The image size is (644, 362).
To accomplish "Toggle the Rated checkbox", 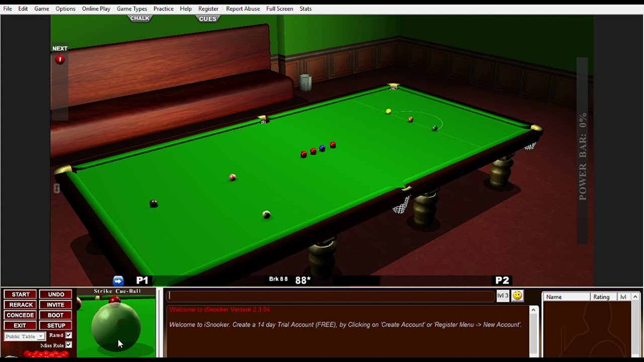I will pyautogui.click(x=68, y=335).
